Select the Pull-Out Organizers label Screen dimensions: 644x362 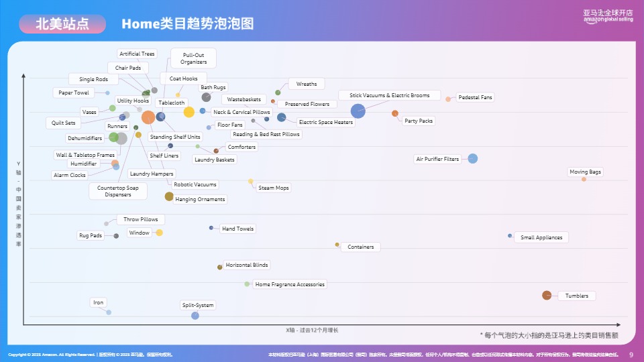coord(193,58)
